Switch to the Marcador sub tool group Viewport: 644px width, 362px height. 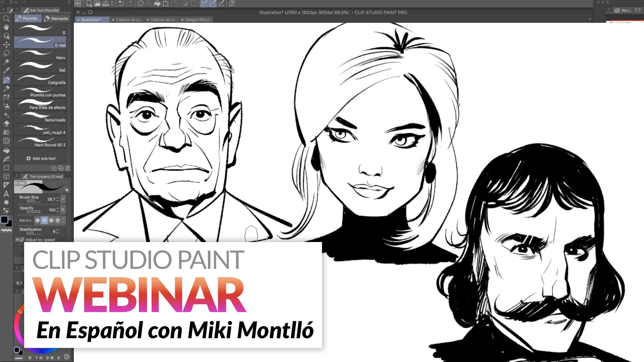pos(56,18)
